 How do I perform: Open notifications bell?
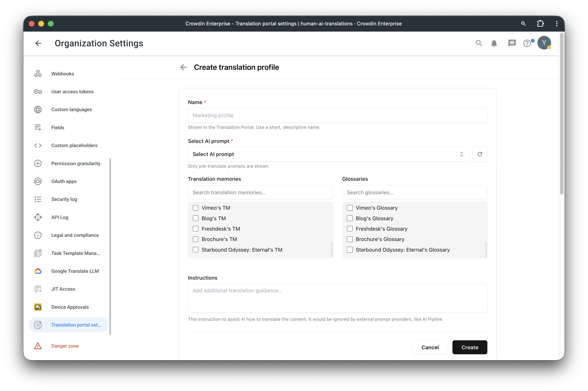click(494, 43)
